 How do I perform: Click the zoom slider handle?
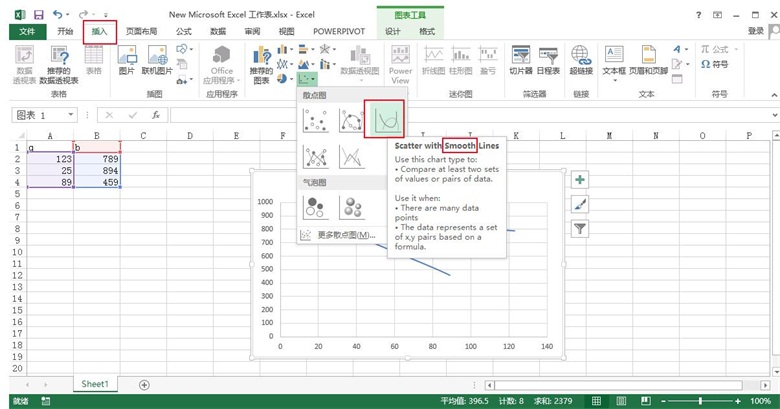coord(700,401)
